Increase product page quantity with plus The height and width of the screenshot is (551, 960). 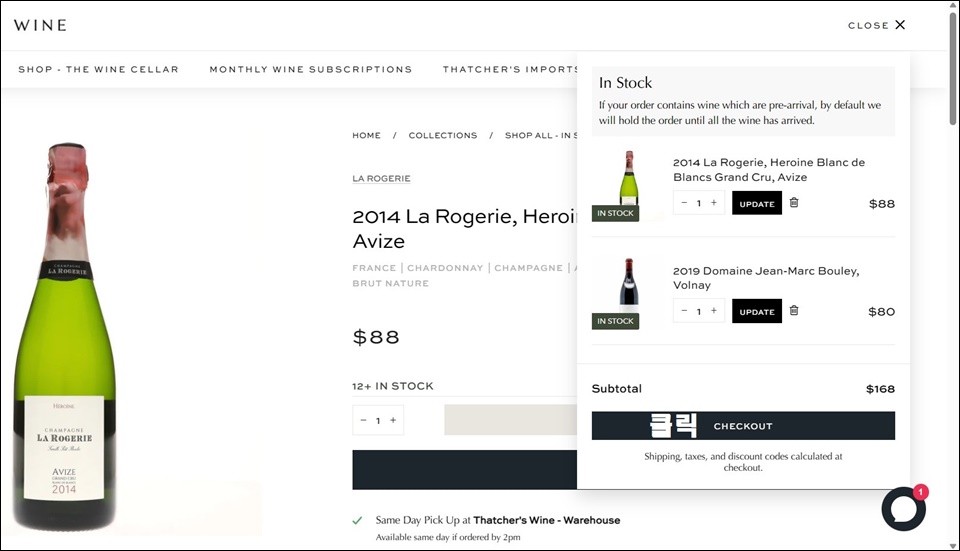coord(393,420)
